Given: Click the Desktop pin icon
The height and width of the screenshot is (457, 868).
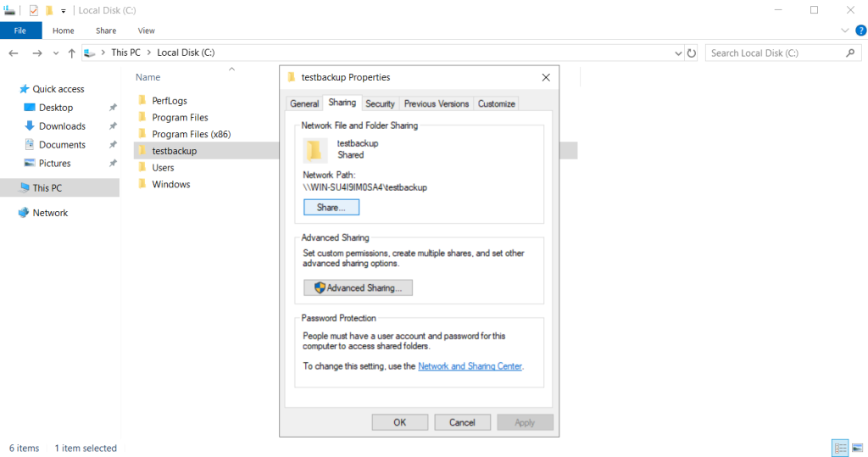Looking at the screenshot, I should [x=113, y=108].
